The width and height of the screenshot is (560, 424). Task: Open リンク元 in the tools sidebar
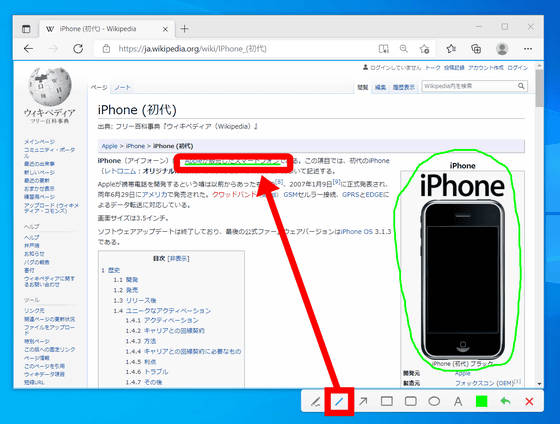point(34,311)
